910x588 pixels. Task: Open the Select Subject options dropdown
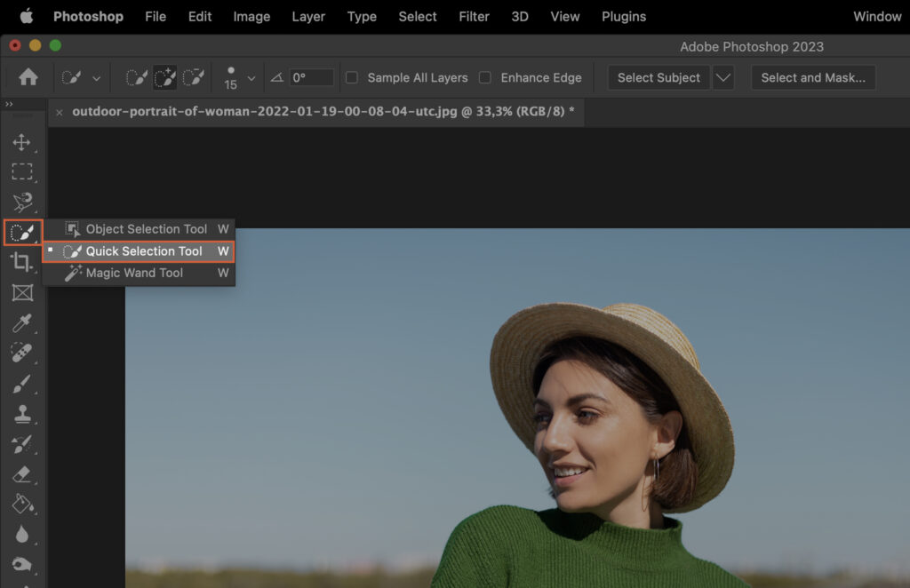(723, 77)
